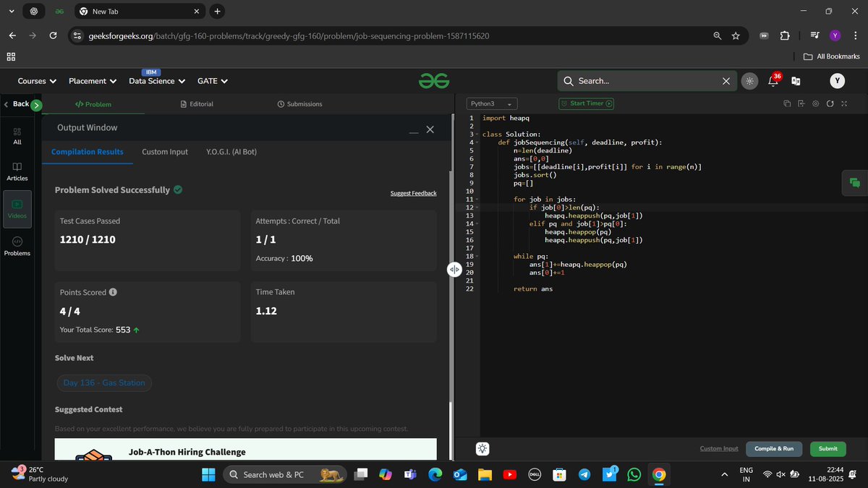Open the Compilation Results tab
Image resolution: width=868 pixels, height=488 pixels.
(x=88, y=152)
